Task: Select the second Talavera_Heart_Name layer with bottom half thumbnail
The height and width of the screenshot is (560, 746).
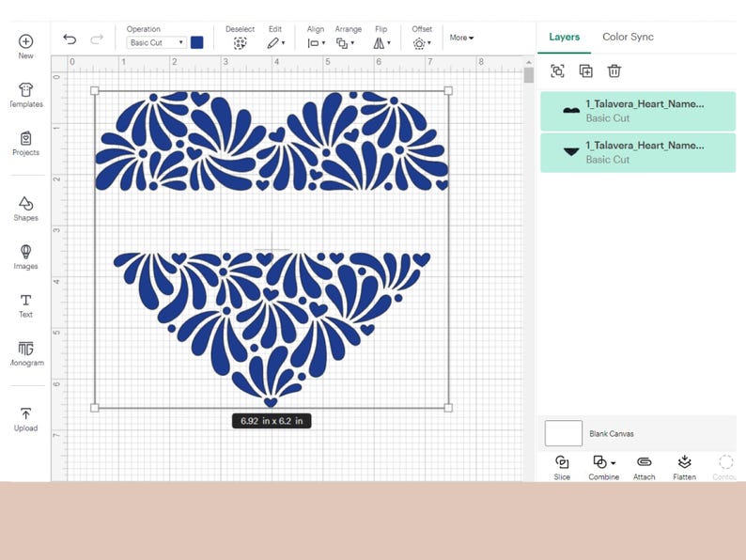Action: point(638,153)
